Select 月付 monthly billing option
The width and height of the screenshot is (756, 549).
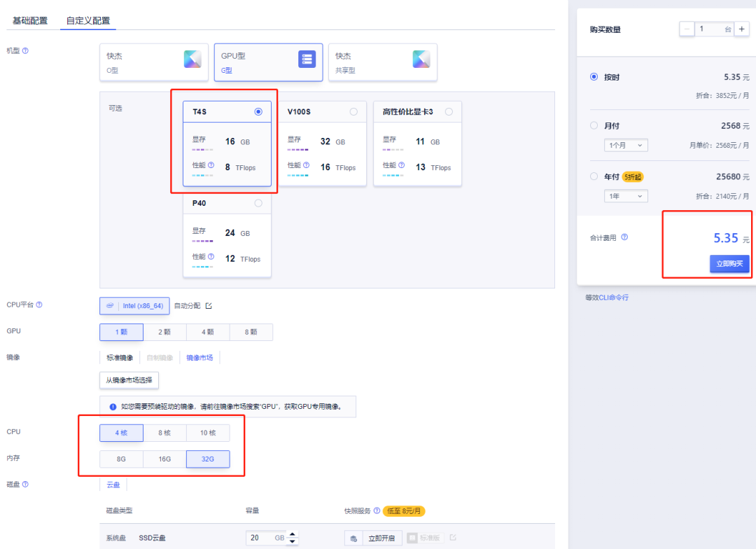pos(594,125)
